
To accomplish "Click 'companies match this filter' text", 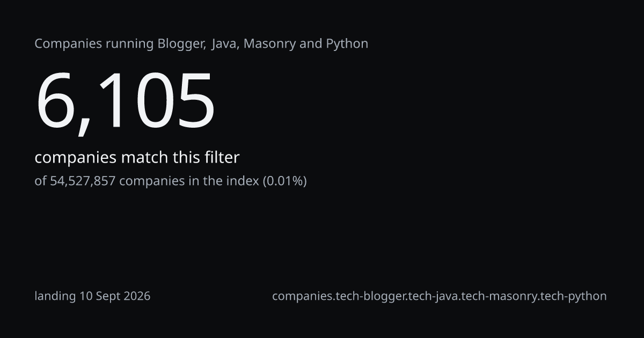I will [137, 158].
